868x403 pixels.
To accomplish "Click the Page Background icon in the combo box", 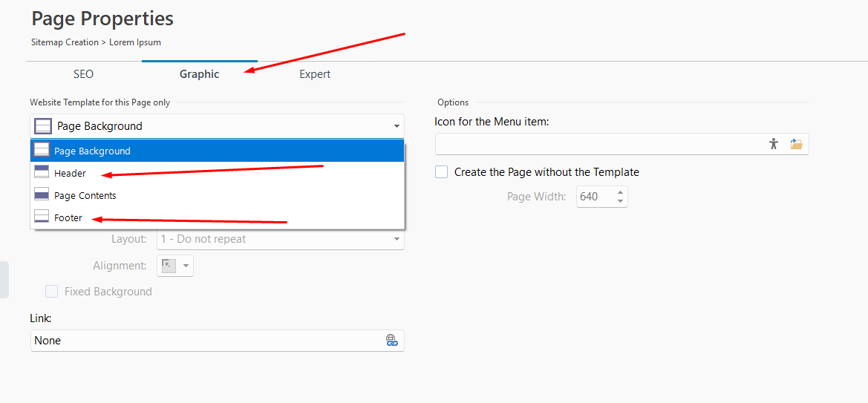I will 43,126.
